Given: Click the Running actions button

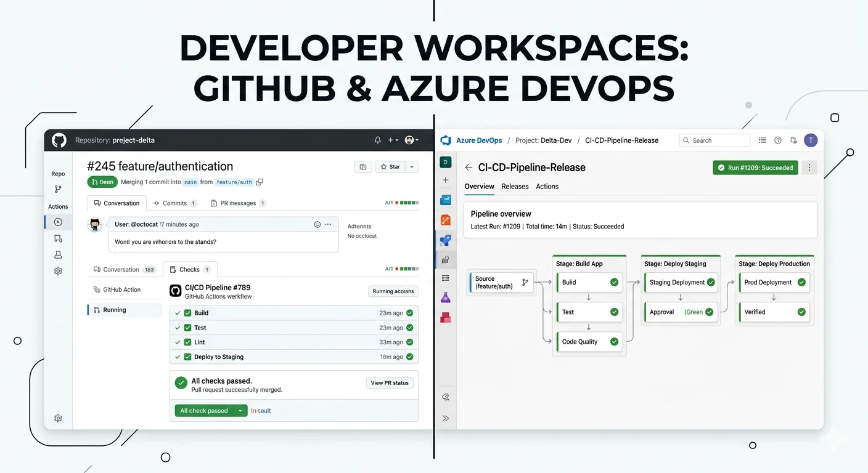Looking at the screenshot, I should pyautogui.click(x=393, y=291).
